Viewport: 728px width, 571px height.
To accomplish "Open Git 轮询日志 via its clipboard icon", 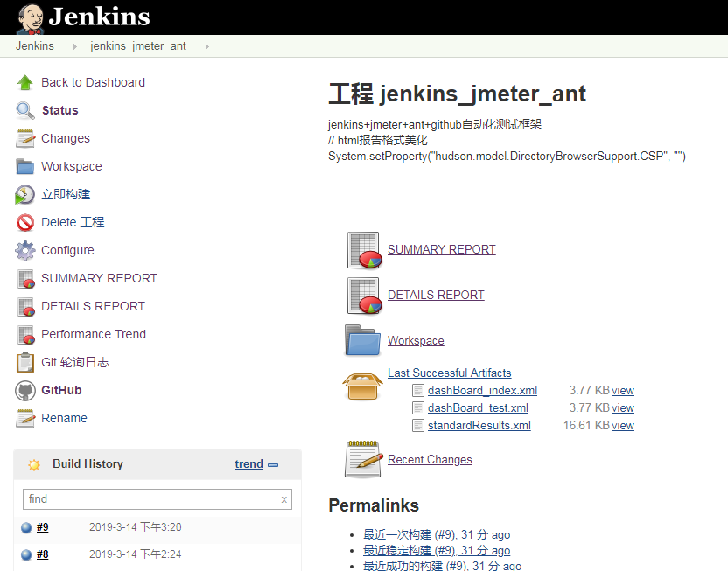I will pyautogui.click(x=24, y=362).
